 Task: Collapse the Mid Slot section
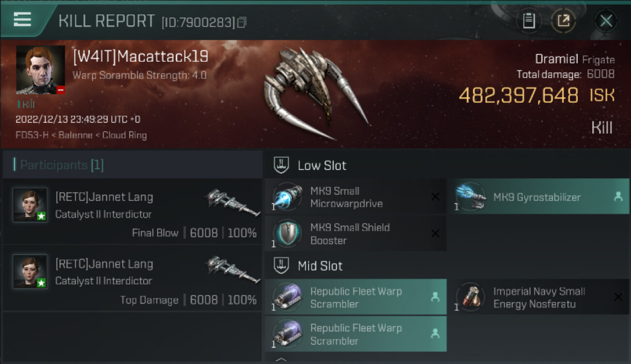click(282, 265)
